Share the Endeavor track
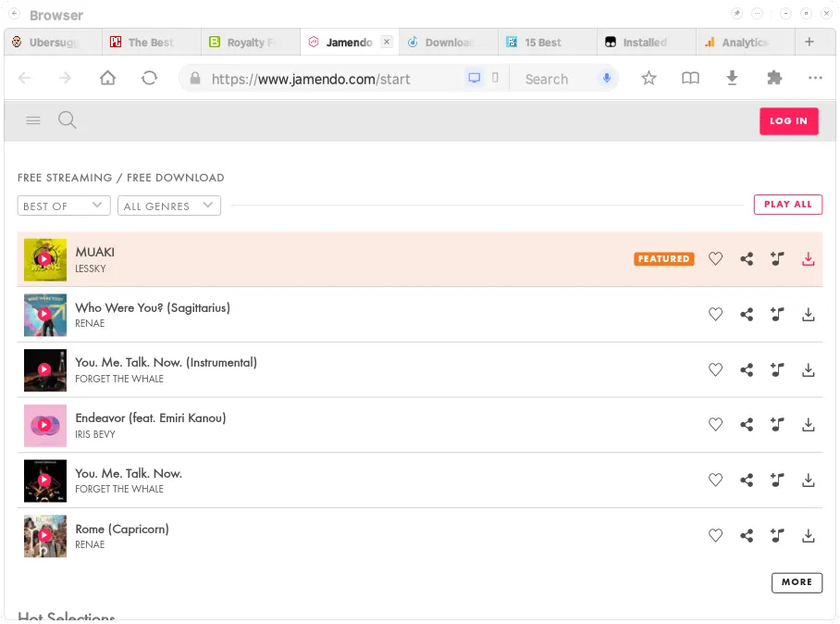 coord(747,425)
